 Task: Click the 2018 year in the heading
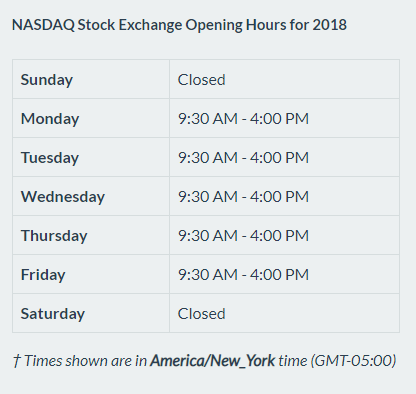pos(330,25)
